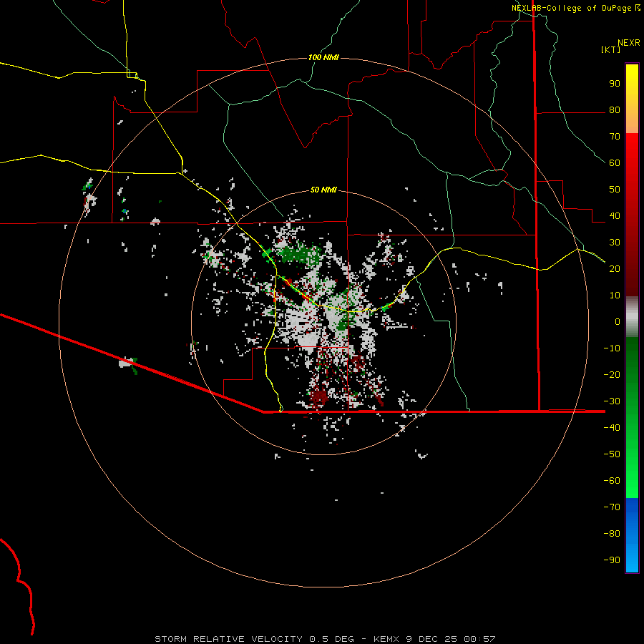The width and height of the screenshot is (644, 644).
Task: Click the 80 value on velocity scale
Action: [615, 110]
